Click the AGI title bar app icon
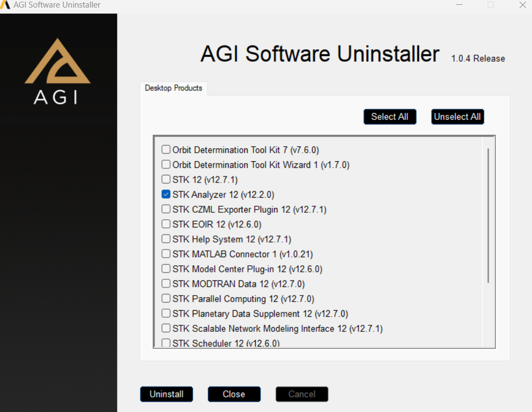Image resolution: width=532 pixels, height=412 pixels. tap(5, 5)
